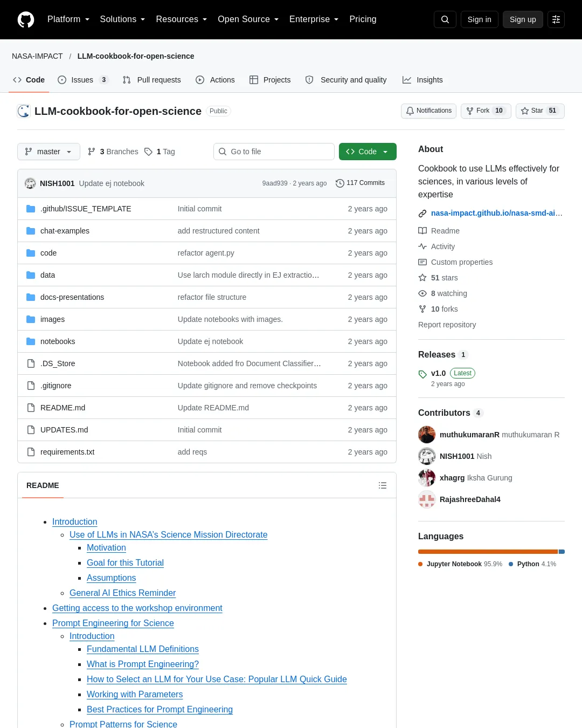Open the .gitignore file
The height and width of the screenshot is (728, 582).
56,386
